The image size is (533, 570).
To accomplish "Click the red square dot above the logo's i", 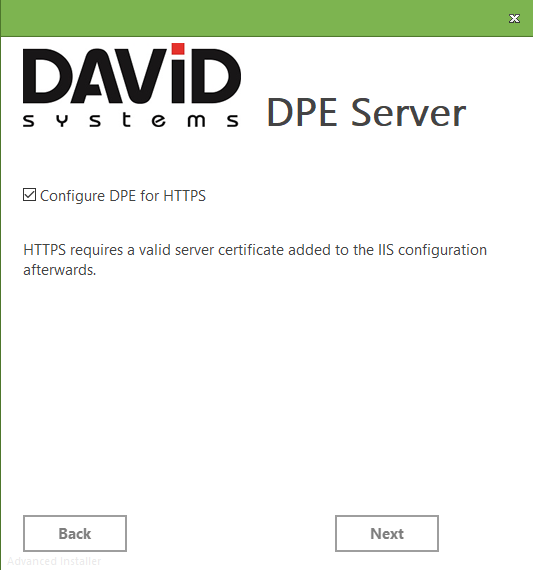I will pyautogui.click(x=178, y=49).
